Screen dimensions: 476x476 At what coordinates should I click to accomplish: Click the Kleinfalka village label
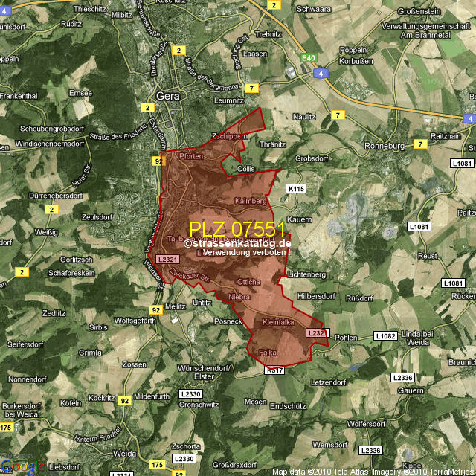[279, 322]
